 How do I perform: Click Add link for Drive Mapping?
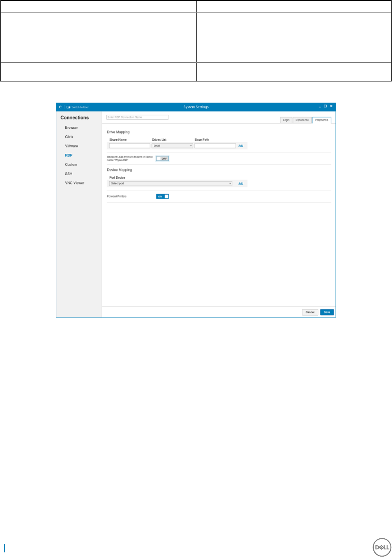pyautogui.click(x=241, y=146)
